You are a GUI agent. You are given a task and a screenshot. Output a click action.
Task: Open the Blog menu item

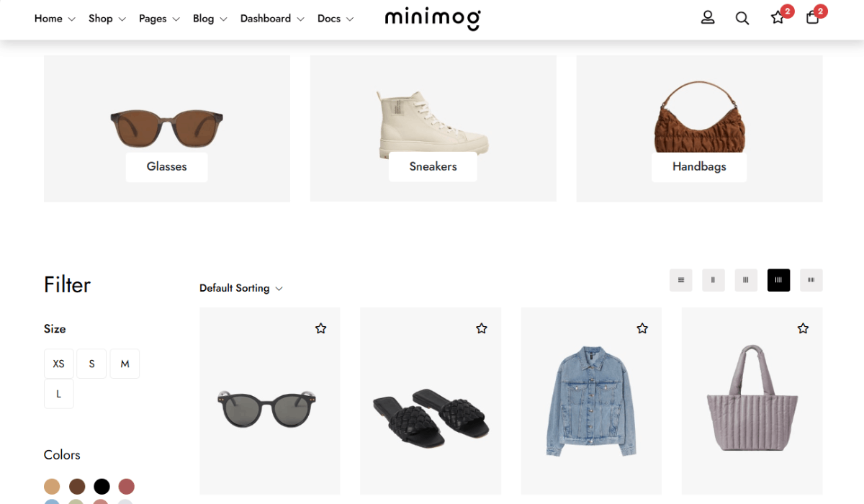[210, 19]
